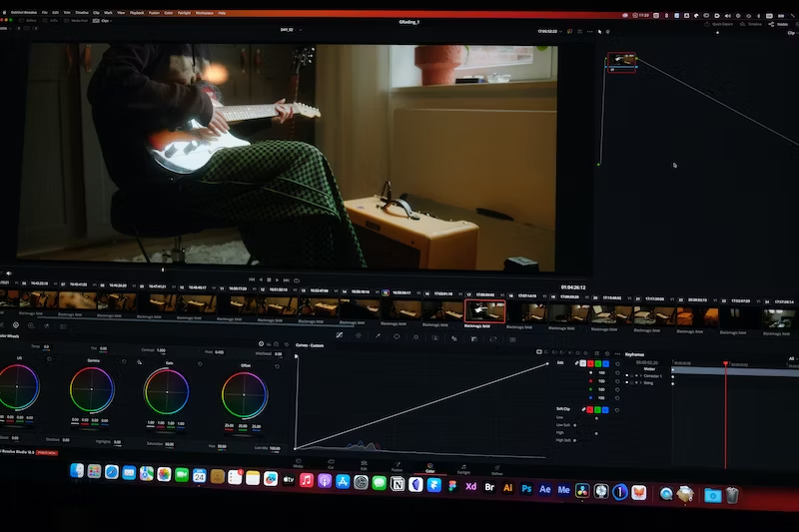The height and width of the screenshot is (532, 799).
Task: Open the Curves palette icon
Action: click(x=339, y=335)
